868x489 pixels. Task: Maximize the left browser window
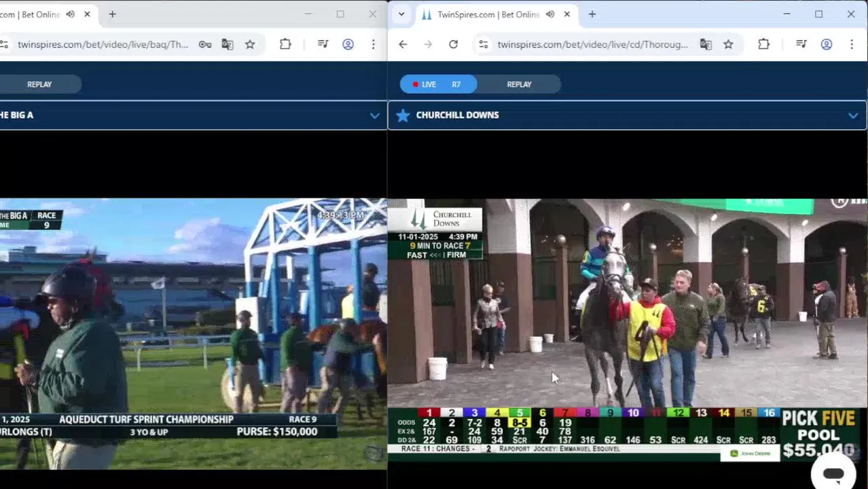340,14
